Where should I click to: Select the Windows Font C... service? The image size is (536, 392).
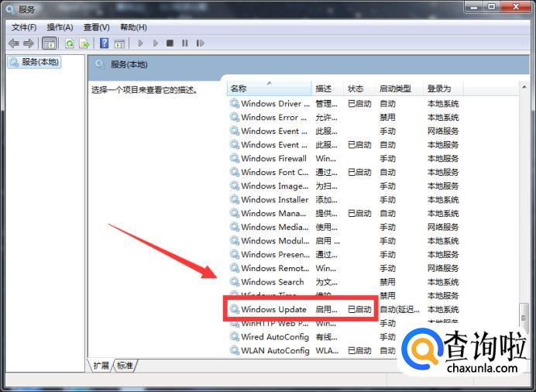[x=345, y=172]
